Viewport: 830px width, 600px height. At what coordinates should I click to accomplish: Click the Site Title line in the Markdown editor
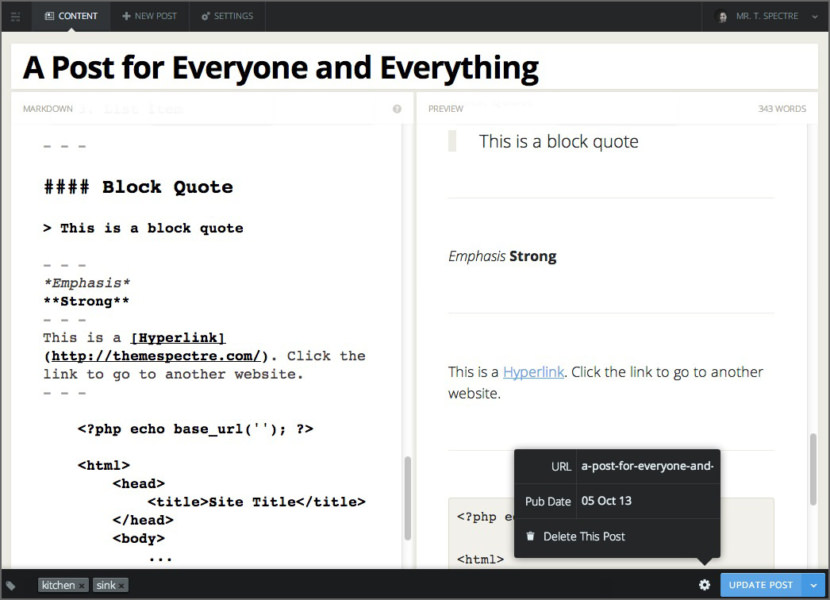(x=256, y=502)
